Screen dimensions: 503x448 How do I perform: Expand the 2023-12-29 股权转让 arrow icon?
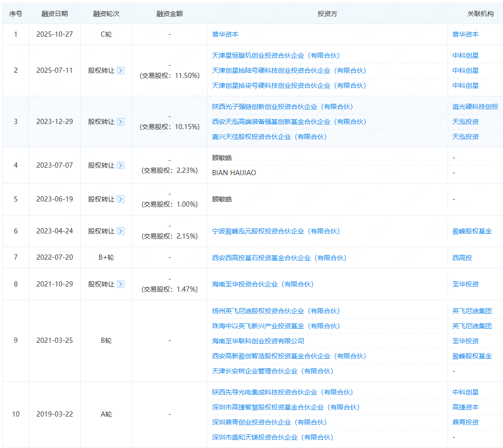(x=121, y=122)
